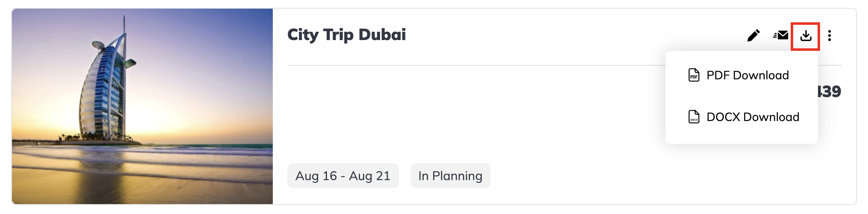Select the Aug 16 - Aug 21 date chip
The width and height of the screenshot is (868, 214).
point(343,176)
